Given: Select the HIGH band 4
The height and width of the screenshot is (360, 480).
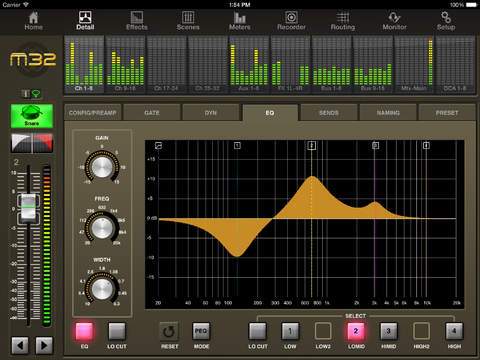Looking at the screenshot, I should [x=454, y=332].
